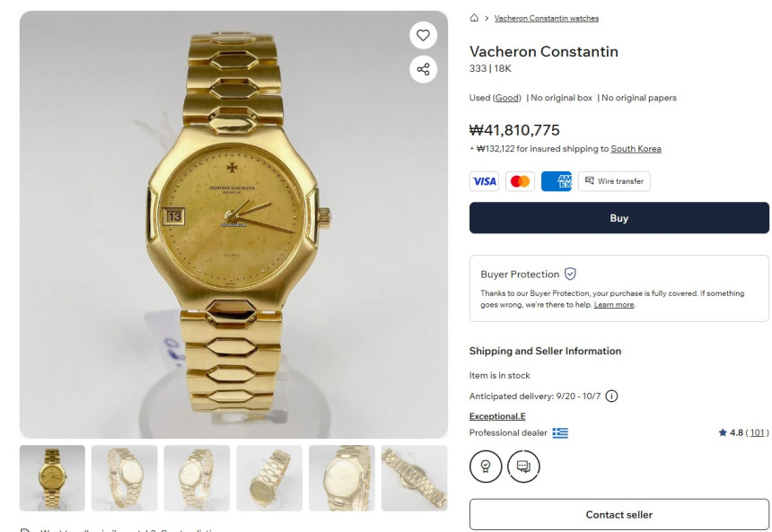
Task: Open the Contact seller button
Action: 618,514
